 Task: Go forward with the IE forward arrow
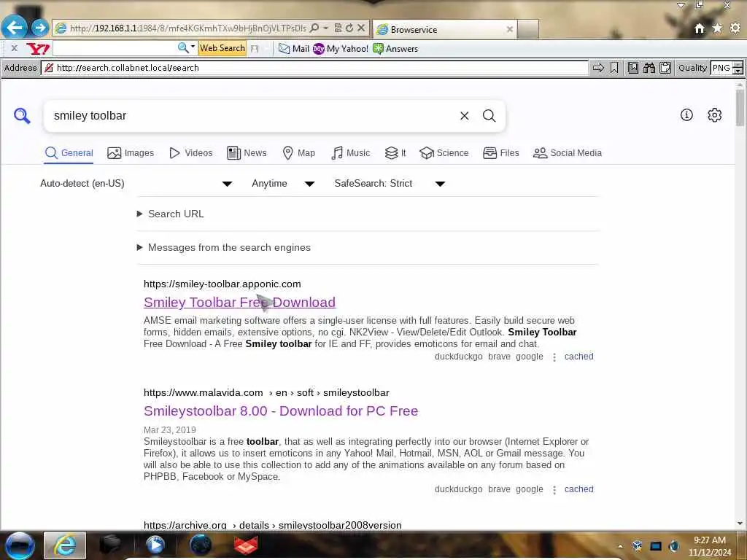(41, 28)
